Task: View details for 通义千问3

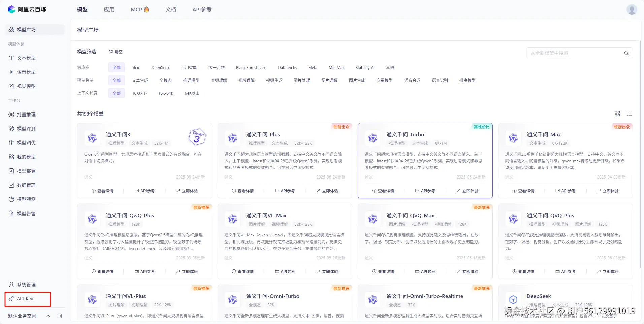Action: click(x=102, y=191)
